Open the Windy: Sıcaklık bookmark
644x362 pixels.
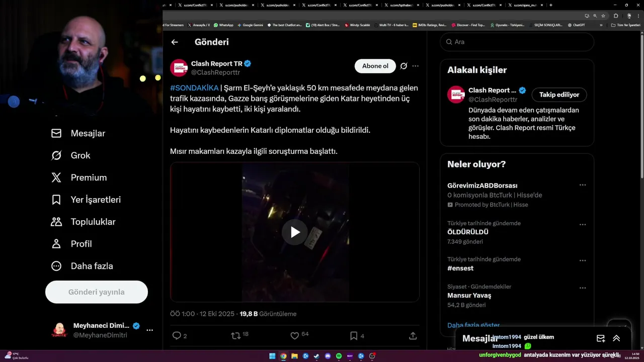[357, 25]
